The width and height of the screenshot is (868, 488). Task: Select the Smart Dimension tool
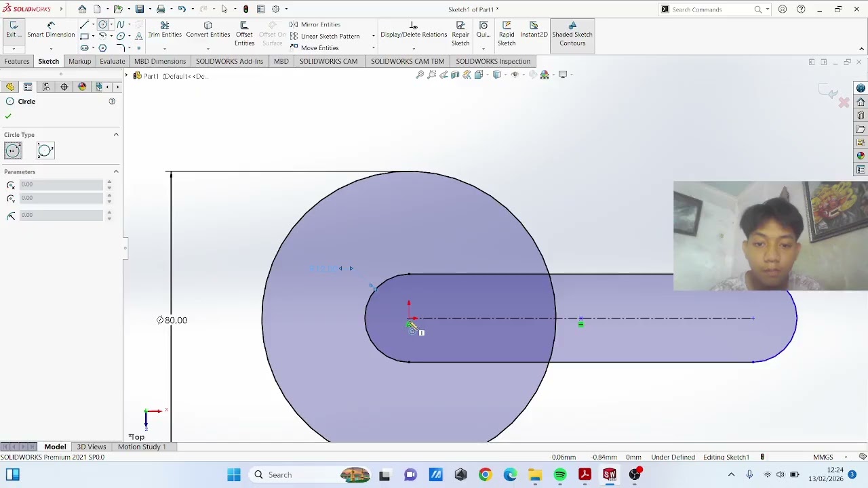coord(51,30)
